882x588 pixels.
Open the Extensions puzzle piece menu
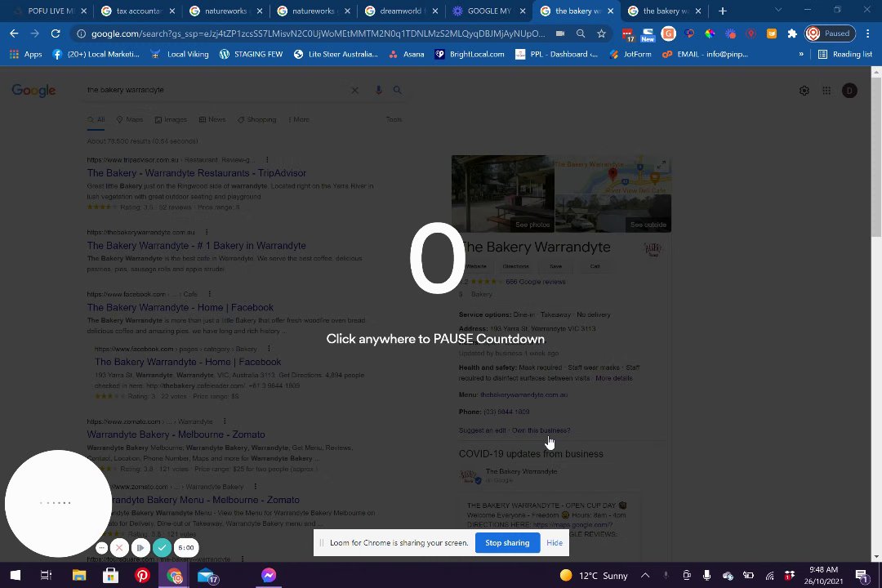792,33
